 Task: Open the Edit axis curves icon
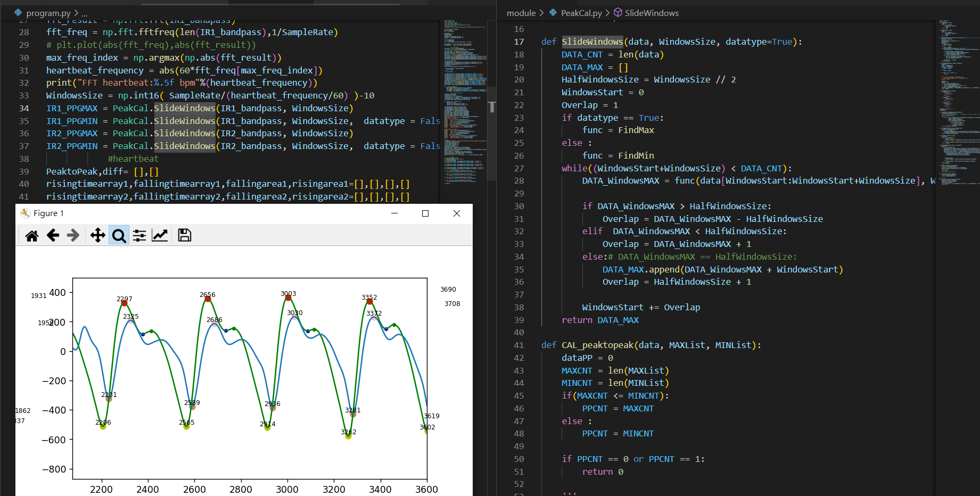coord(160,235)
